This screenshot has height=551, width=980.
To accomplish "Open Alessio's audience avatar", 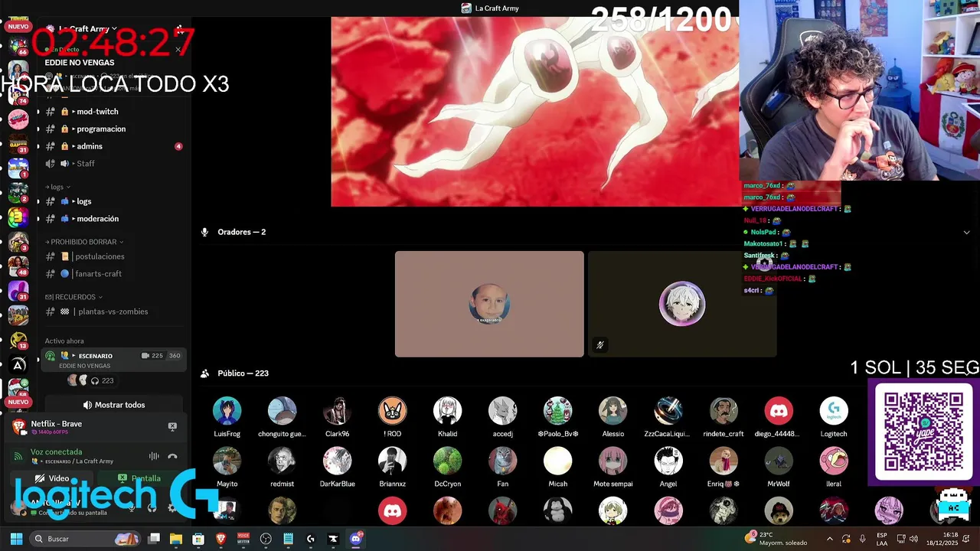I will click(x=612, y=411).
